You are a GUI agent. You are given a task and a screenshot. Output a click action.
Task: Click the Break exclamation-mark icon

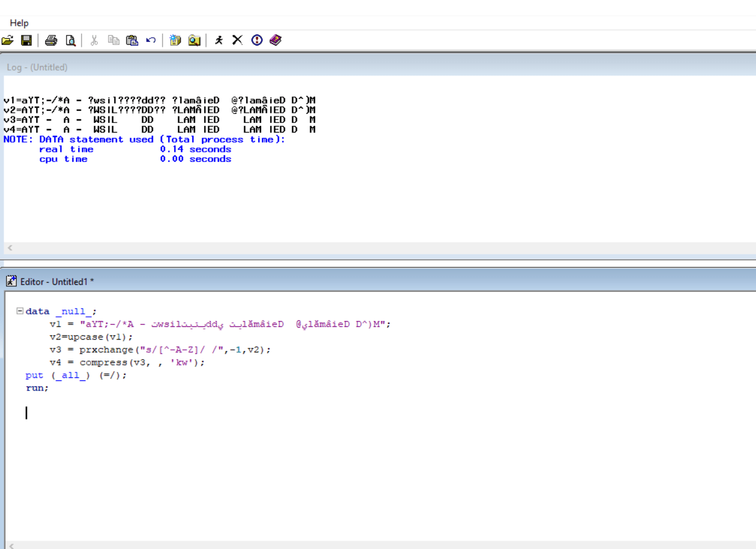pyautogui.click(x=257, y=40)
